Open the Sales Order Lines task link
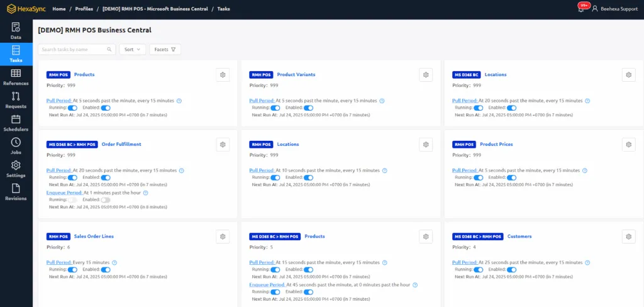This screenshot has width=644, height=307. click(x=94, y=237)
